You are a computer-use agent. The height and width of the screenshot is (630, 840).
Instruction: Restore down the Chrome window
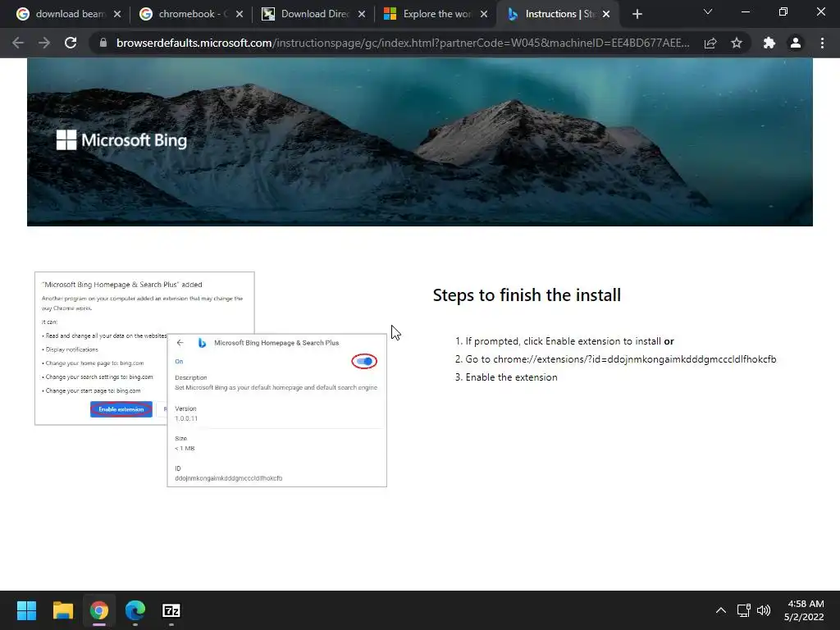pos(783,11)
